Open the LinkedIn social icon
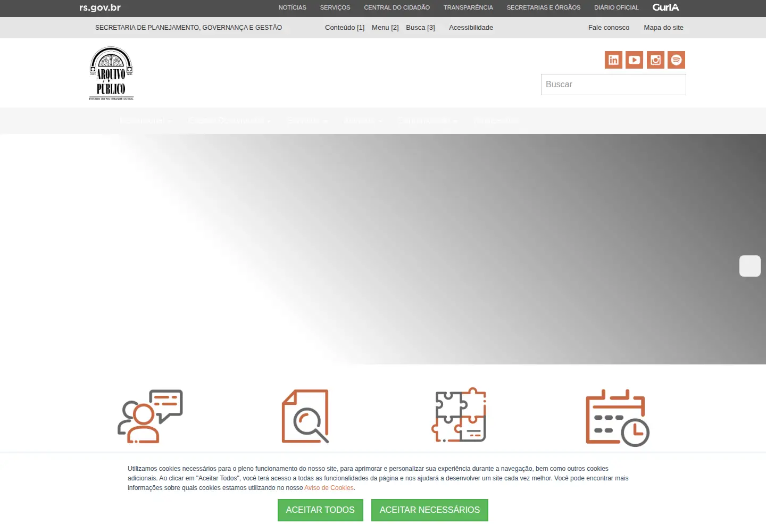The image size is (766, 532). (613, 60)
